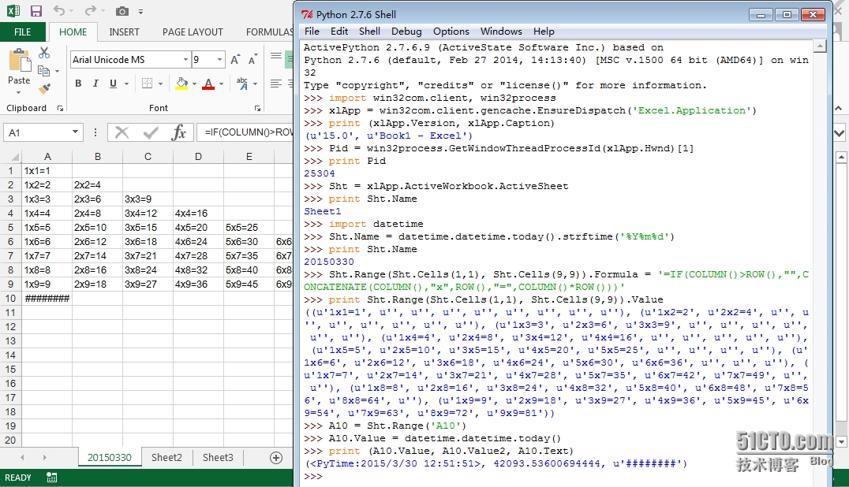Viewport: 849px width, 487px height.
Task: Click the macro recording icon in the status bar
Action: (52, 477)
